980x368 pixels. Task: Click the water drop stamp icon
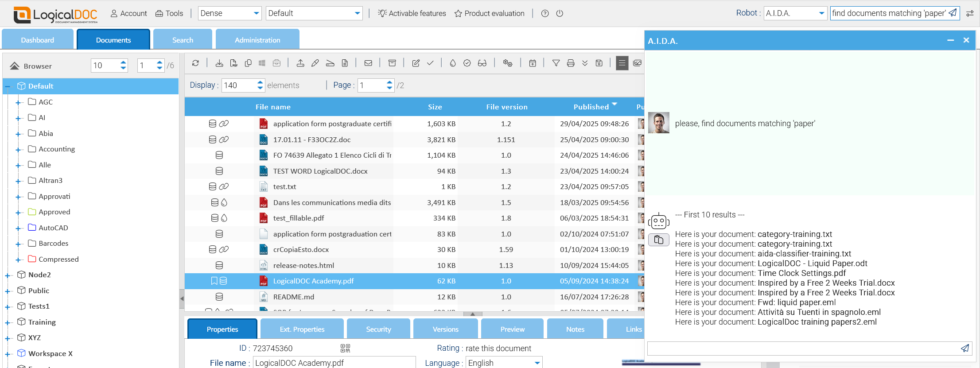pyautogui.click(x=452, y=63)
